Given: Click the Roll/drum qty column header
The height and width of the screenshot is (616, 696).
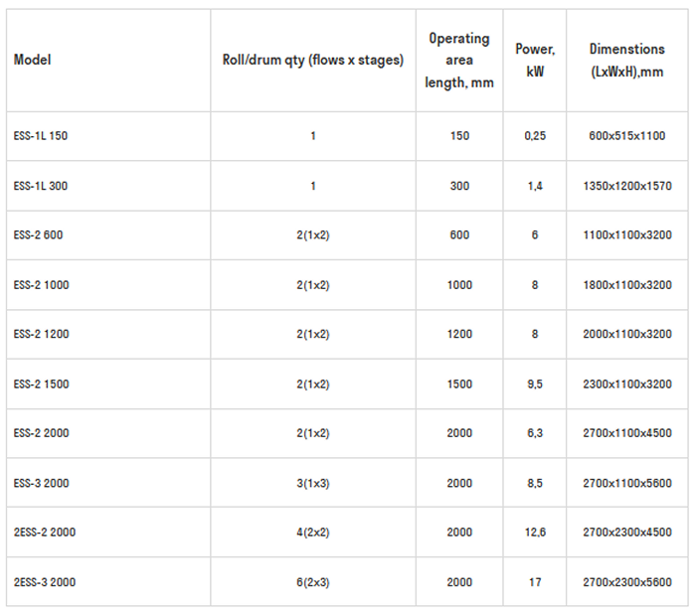Looking at the screenshot, I should point(312,60).
